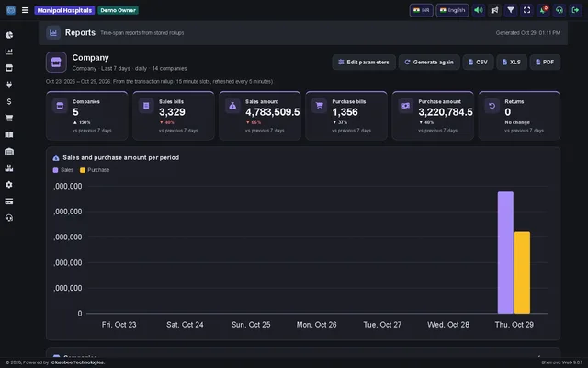588x368 pixels.
Task: Export report as PDF
Action: point(545,62)
